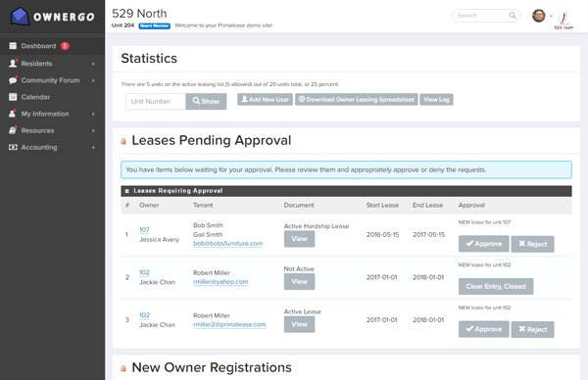Click the search magnifier icon

pyautogui.click(x=513, y=16)
